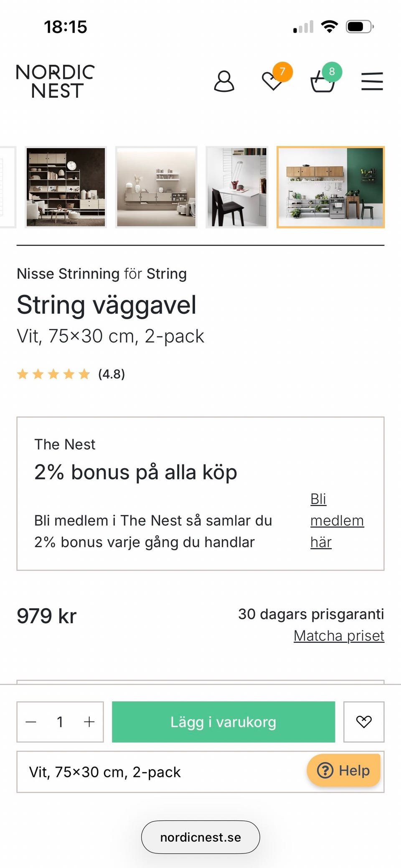
Task: Select desk with black chair thumbnail
Action: (237, 187)
